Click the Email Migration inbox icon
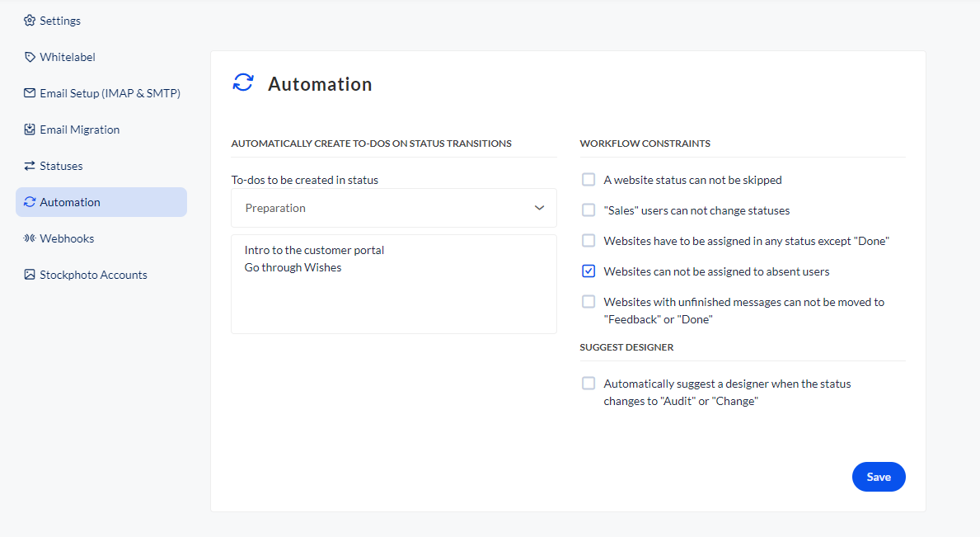 point(30,130)
